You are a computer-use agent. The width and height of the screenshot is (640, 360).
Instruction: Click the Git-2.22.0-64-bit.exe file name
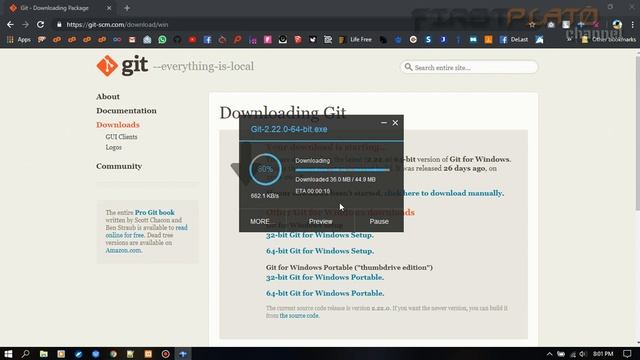[x=289, y=129]
